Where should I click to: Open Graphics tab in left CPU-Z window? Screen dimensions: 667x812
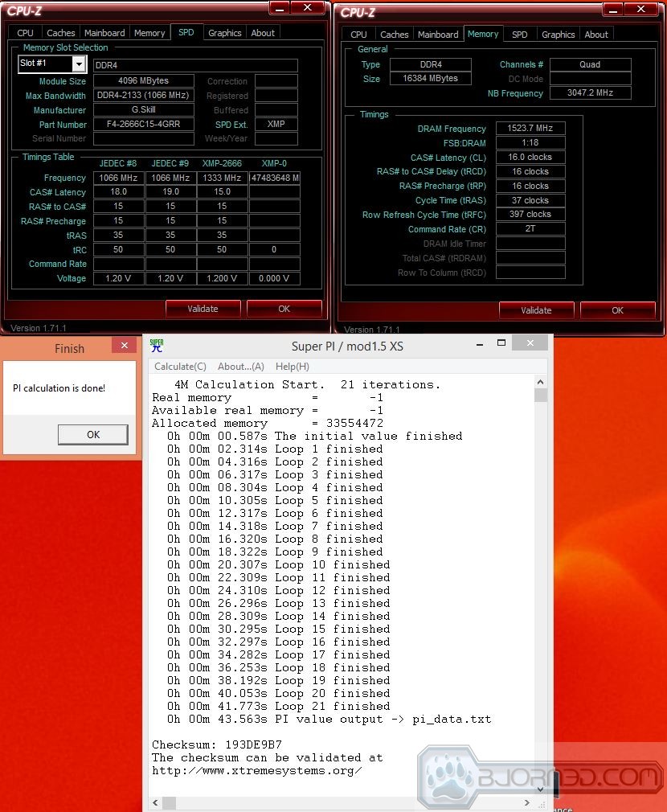[224, 33]
